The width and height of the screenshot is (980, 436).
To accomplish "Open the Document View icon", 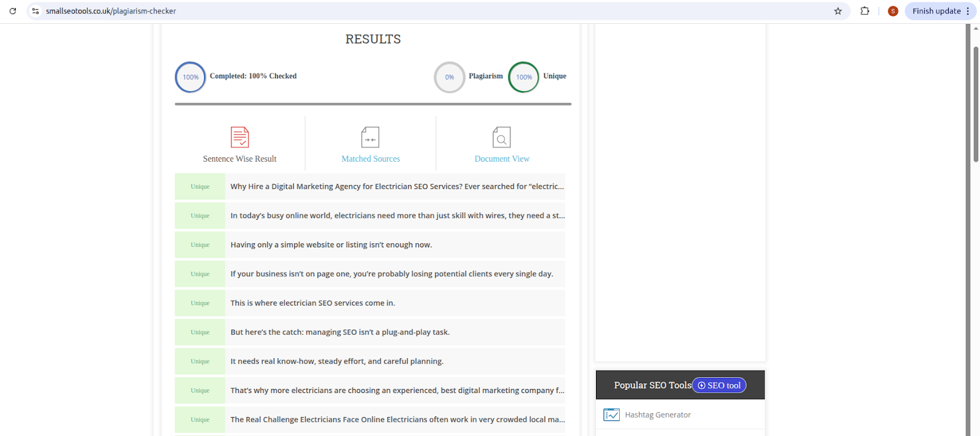I will pyautogui.click(x=502, y=137).
